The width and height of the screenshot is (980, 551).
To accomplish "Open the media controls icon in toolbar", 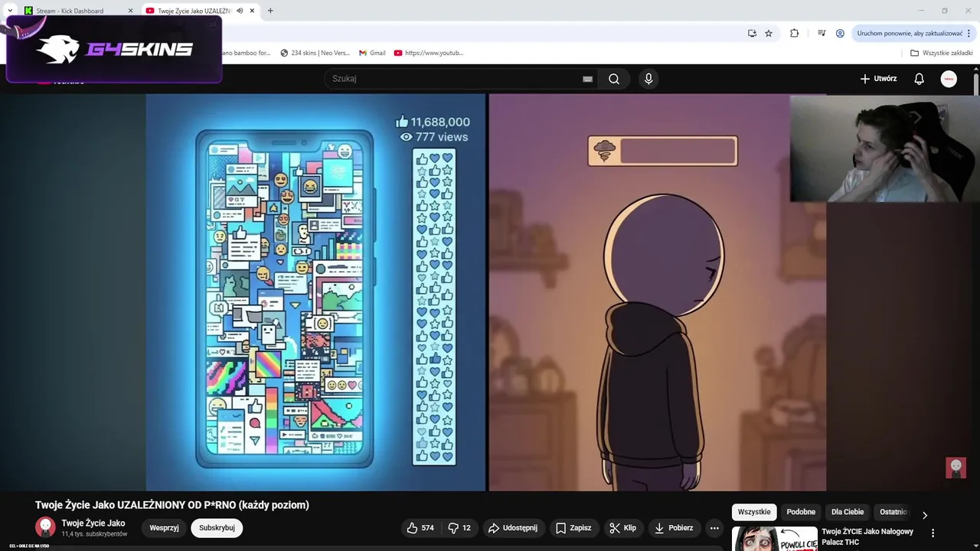I will pos(822,33).
